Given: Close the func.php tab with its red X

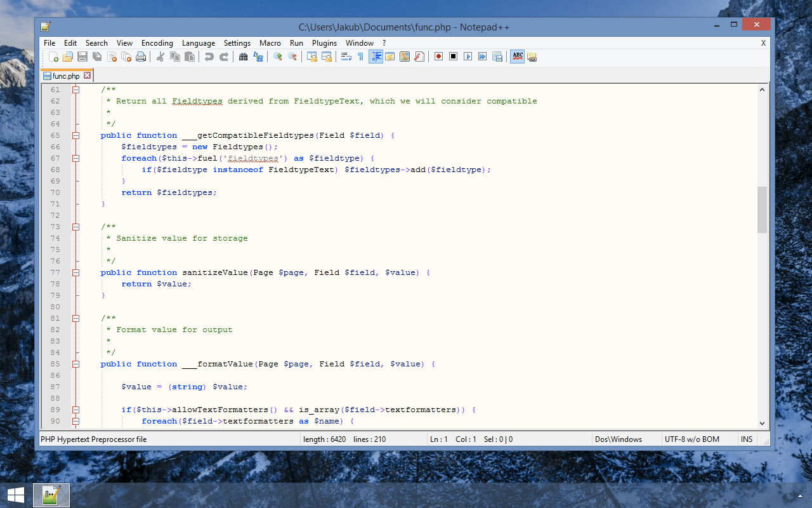Looking at the screenshot, I should point(88,76).
